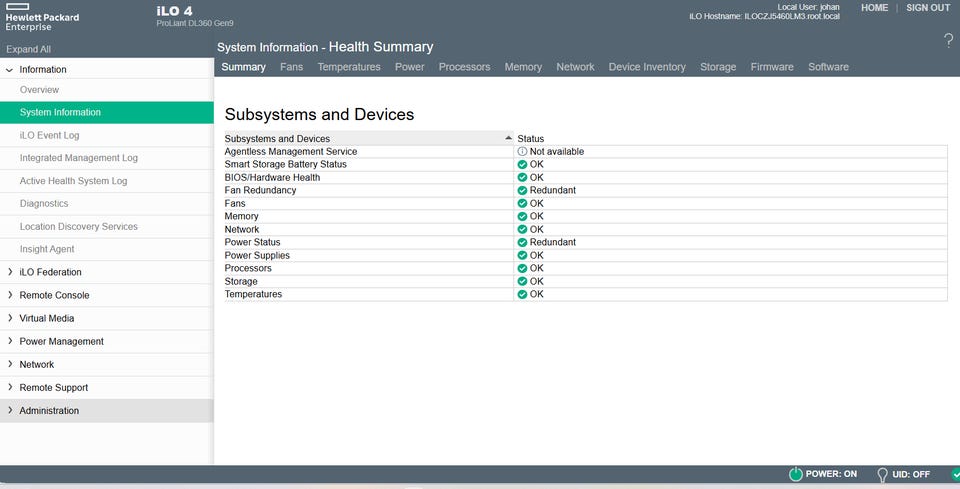Expand the iLO Federation section
Screen dimensions: 960x489
pos(10,272)
